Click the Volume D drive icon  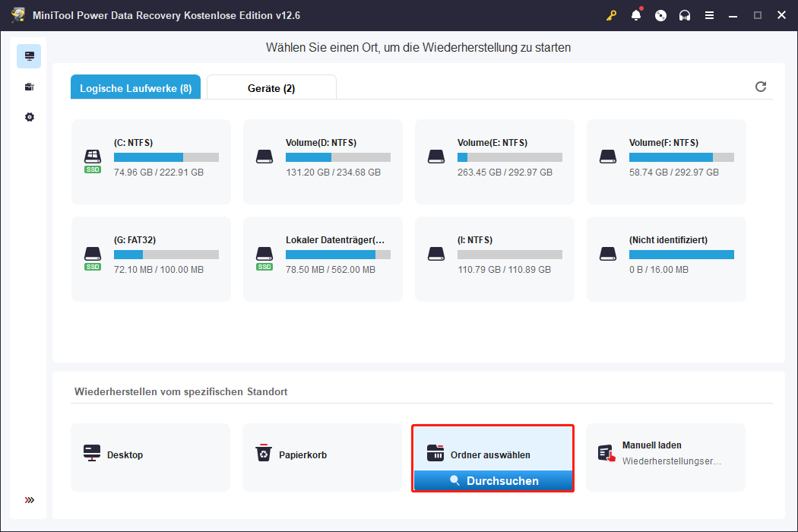[x=264, y=157]
